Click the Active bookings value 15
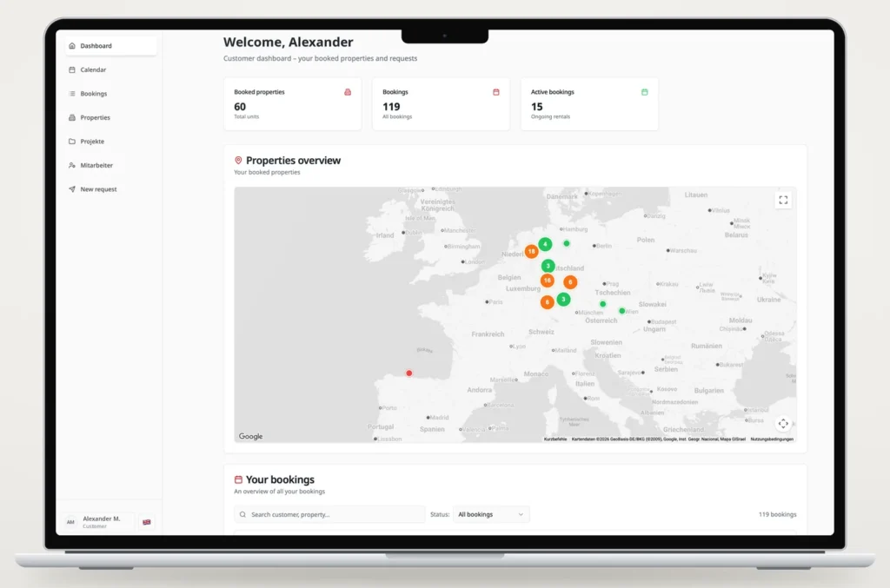The height and width of the screenshot is (588, 890). click(x=537, y=107)
